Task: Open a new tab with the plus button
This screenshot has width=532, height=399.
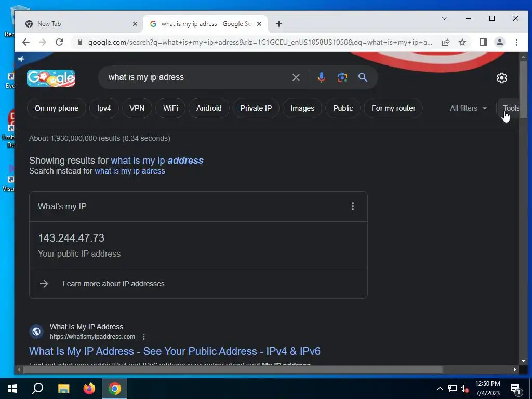Action: pos(279,24)
